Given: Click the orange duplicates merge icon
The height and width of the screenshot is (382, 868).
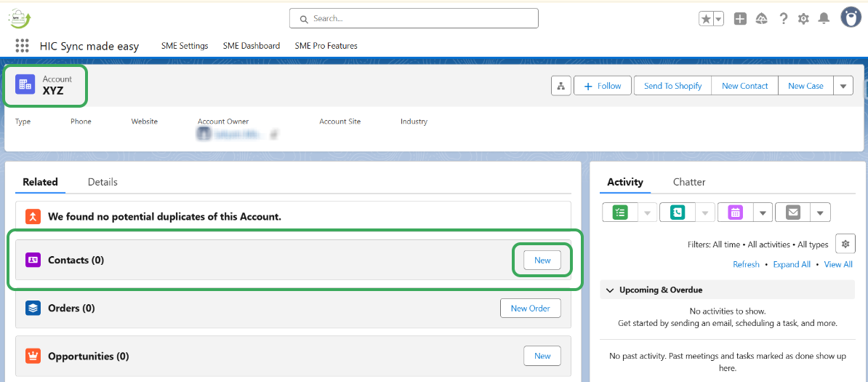Looking at the screenshot, I should [33, 216].
